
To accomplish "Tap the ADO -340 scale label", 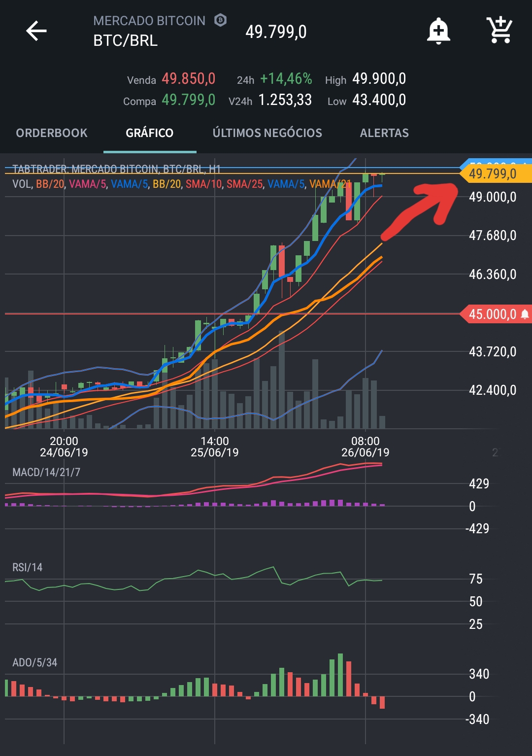I will (477, 720).
